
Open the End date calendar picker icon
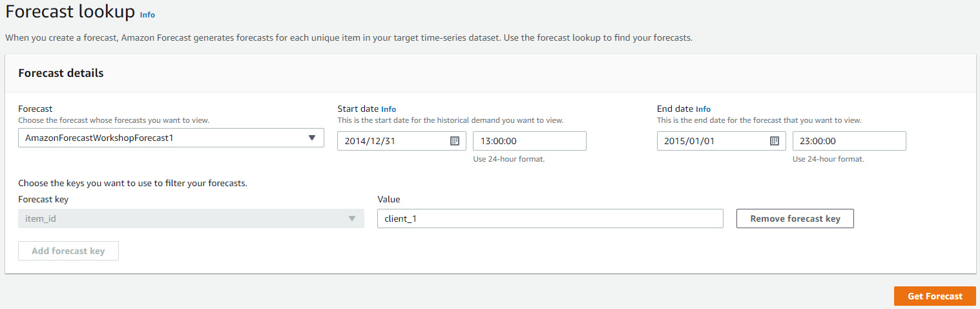(x=774, y=141)
